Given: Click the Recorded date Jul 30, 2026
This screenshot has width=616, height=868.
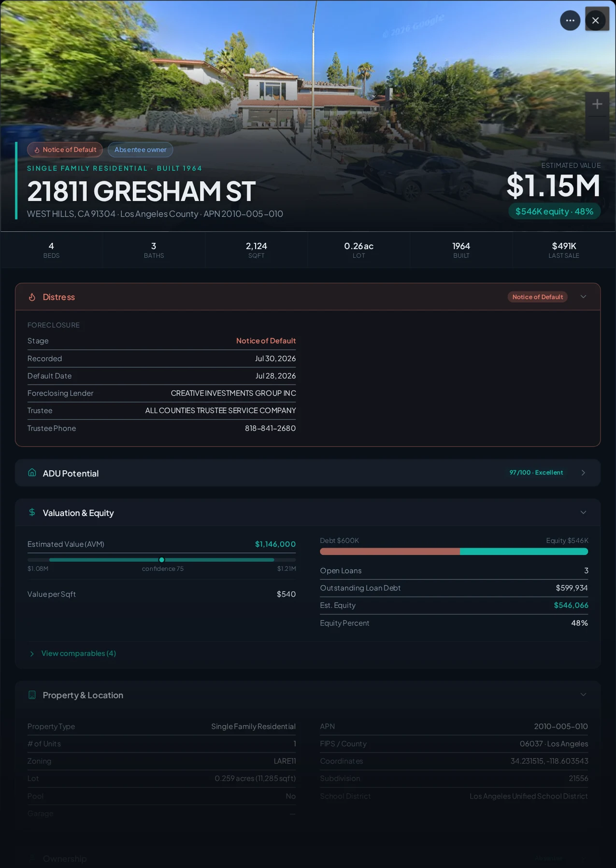Looking at the screenshot, I should coord(275,358).
